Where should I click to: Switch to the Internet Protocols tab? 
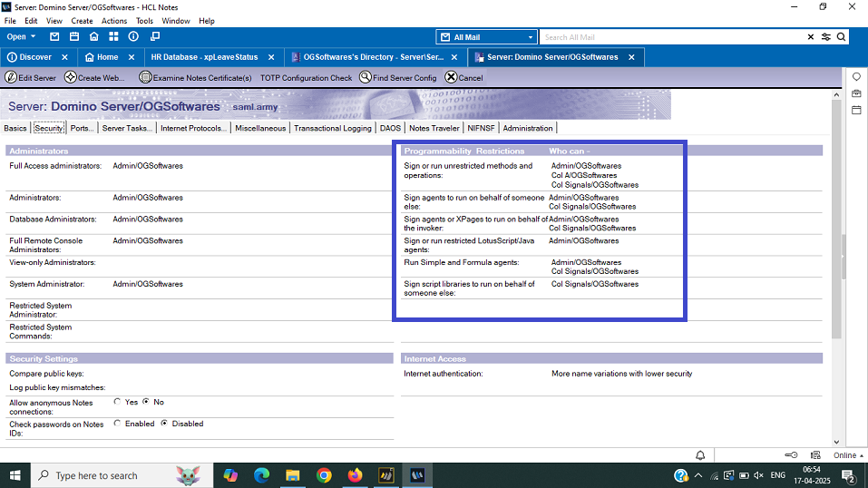[x=193, y=128]
